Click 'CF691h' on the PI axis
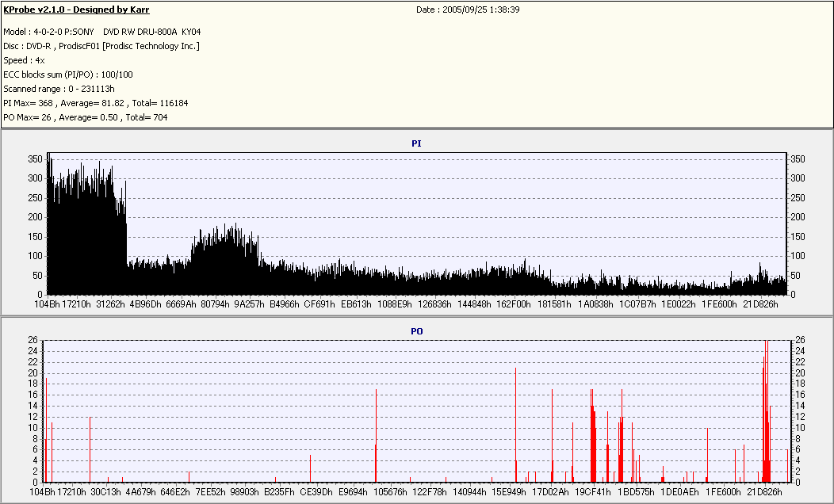834x504 pixels. point(319,304)
